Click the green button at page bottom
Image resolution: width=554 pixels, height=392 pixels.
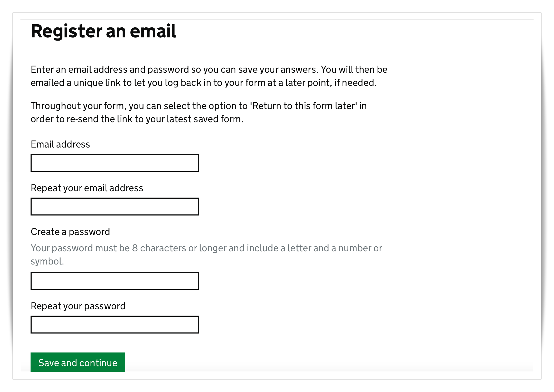pyautogui.click(x=78, y=363)
